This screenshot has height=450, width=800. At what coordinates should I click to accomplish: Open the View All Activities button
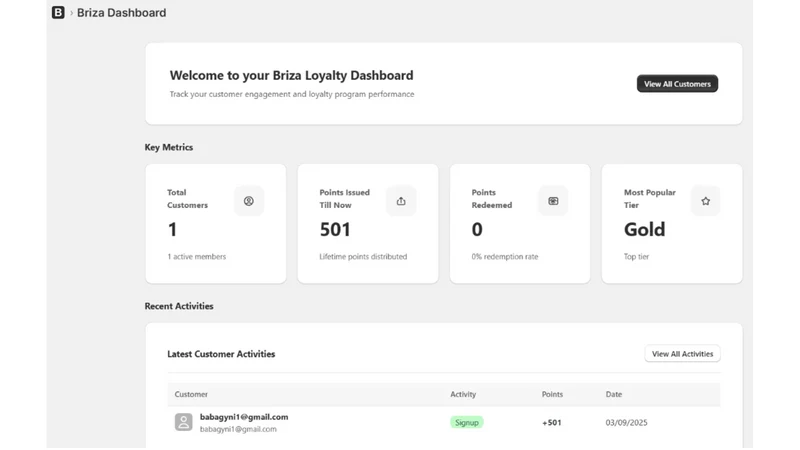click(x=682, y=354)
